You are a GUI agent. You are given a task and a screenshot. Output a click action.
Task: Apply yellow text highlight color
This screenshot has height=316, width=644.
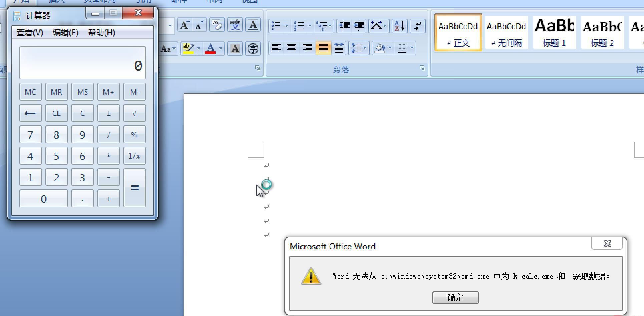[x=188, y=49]
